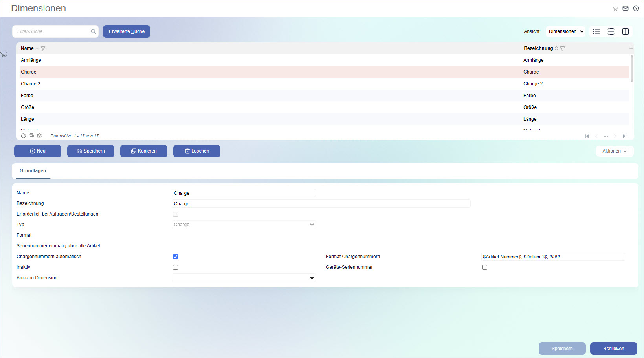Click bottom Speichern button beside Schließen
The width and height of the screenshot is (644, 358).
pos(562,349)
